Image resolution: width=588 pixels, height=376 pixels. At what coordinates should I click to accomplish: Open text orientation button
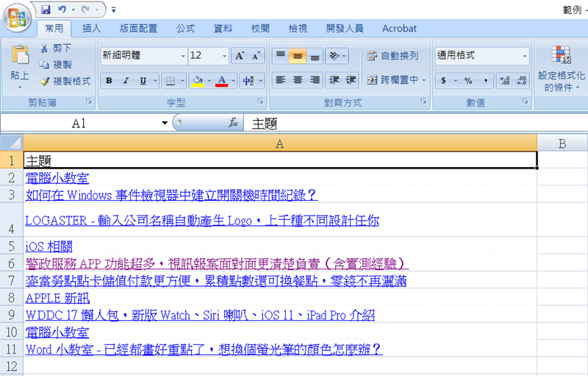coord(334,56)
